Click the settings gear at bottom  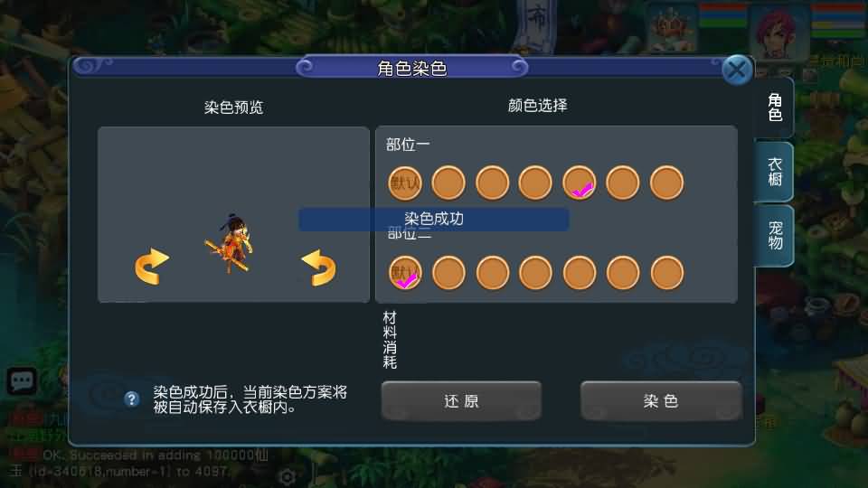287,476
